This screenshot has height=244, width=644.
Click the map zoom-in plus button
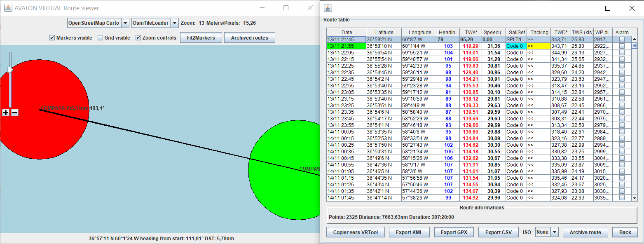point(6,113)
